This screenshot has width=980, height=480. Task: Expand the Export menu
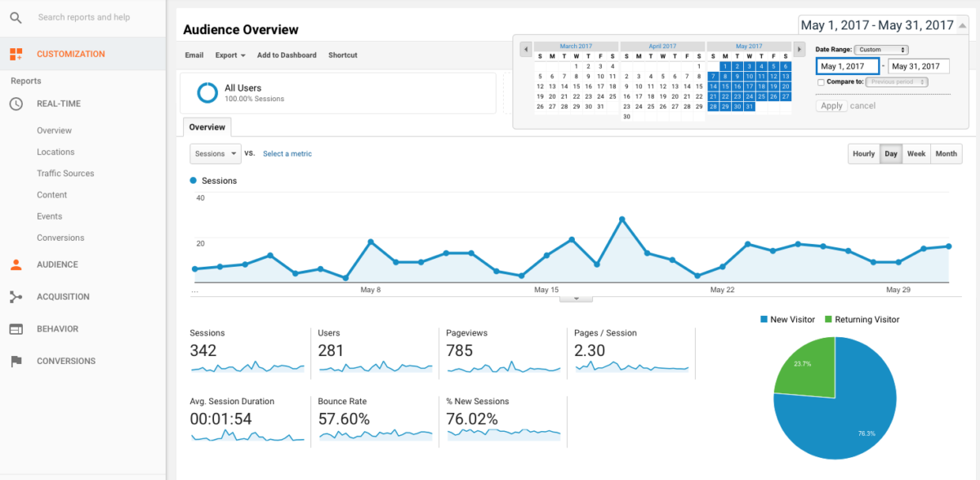tap(229, 55)
